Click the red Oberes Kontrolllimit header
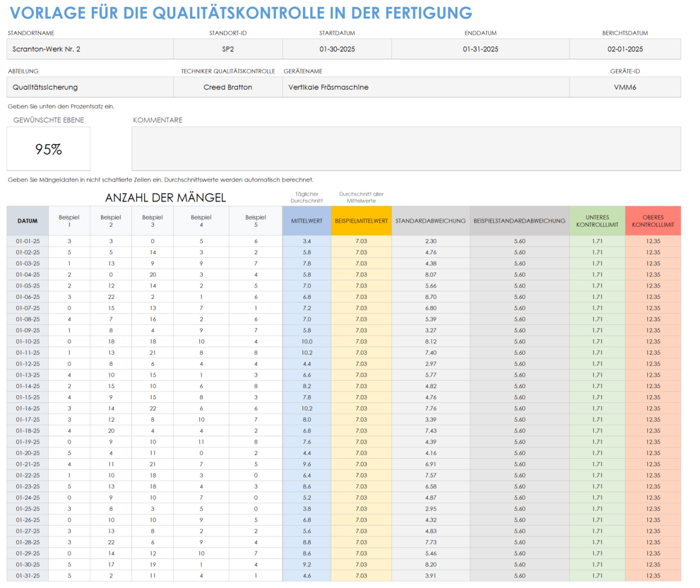 click(x=654, y=221)
